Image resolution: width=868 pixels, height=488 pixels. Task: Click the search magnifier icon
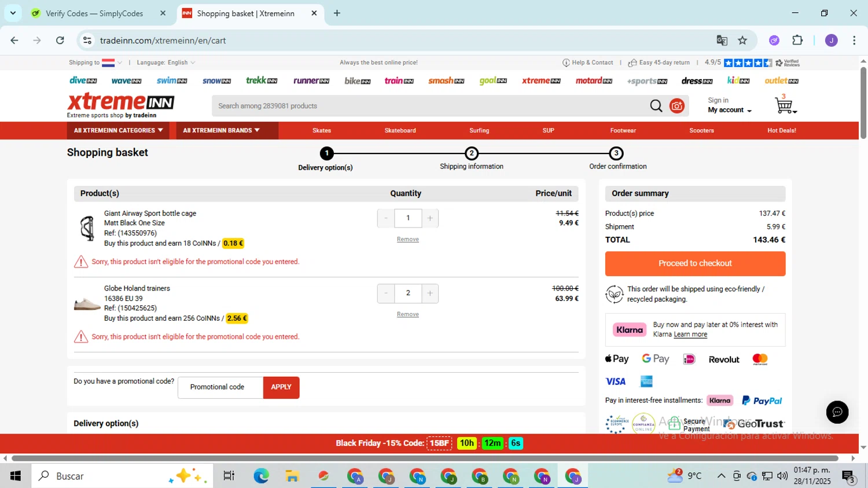pos(656,106)
